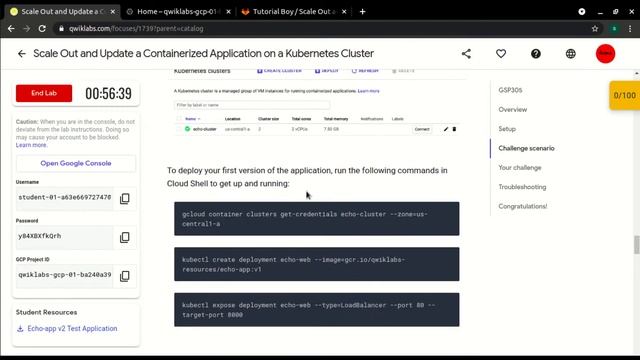The width and height of the screenshot is (640, 360).
Task: Click the Password field value
Action: click(64, 236)
